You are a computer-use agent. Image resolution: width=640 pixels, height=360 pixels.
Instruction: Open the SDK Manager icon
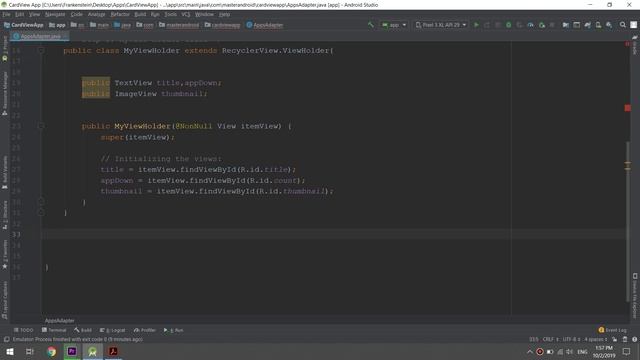[x=609, y=25]
